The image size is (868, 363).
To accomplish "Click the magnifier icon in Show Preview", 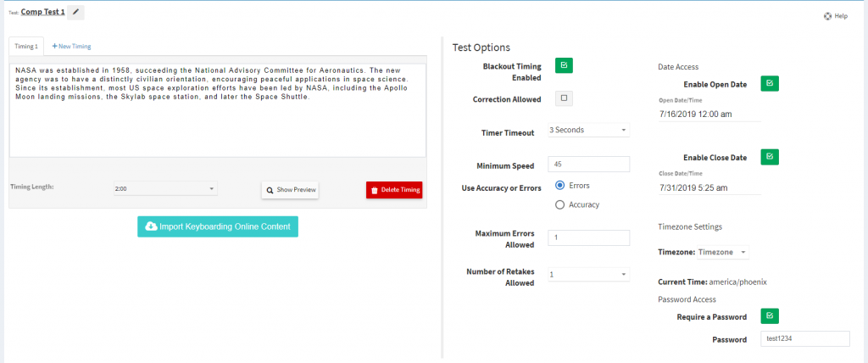I will pyautogui.click(x=270, y=189).
